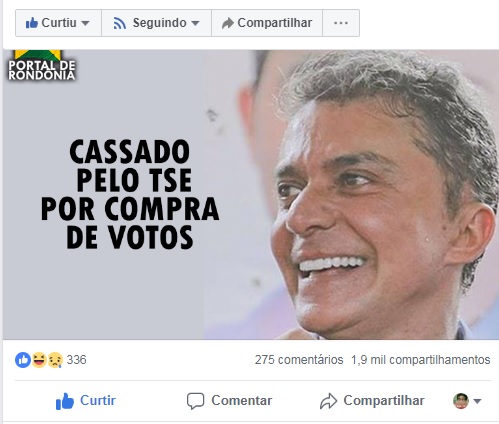Open the three-dots more options button
Image resolution: width=499 pixels, height=424 pixels.
pyautogui.click(x=341, y=23)
